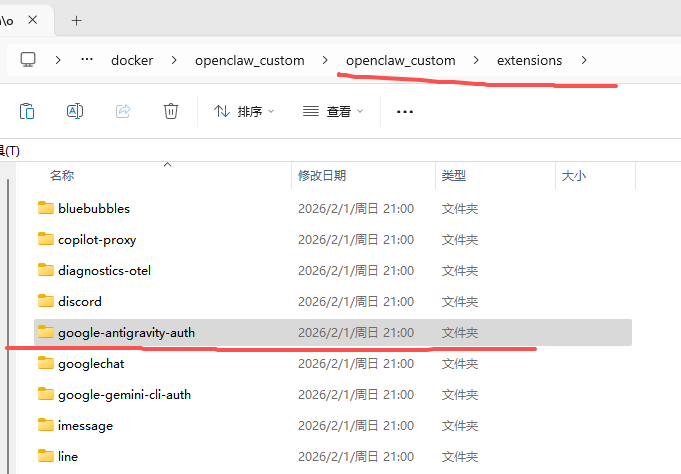Sort by the 名称 column header
Screen dimensions: 681x474
(62, 176)
